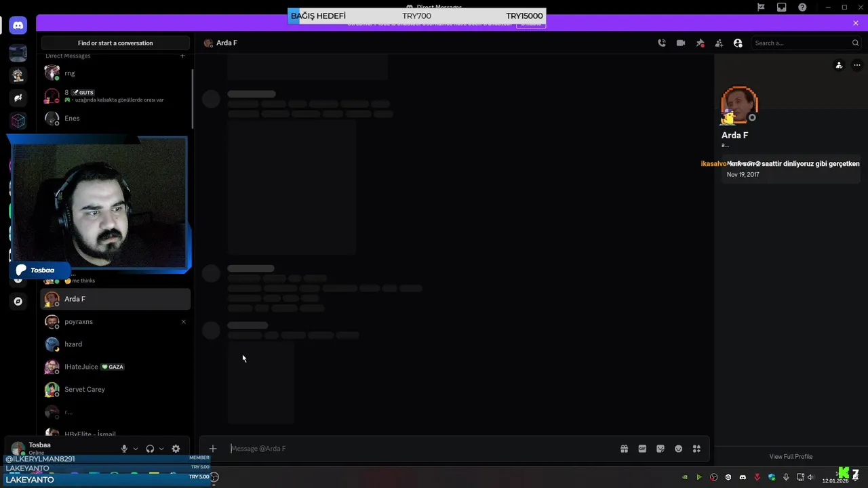Click the Discord tray icon in the taskbar
Viewport: 868px width, 488px height.
(x=743, y=477)
